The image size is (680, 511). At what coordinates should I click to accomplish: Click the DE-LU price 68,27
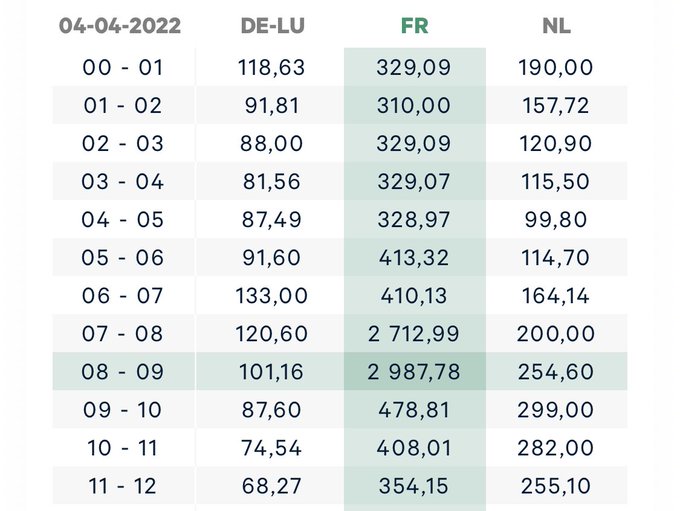[x=272, y=486]
